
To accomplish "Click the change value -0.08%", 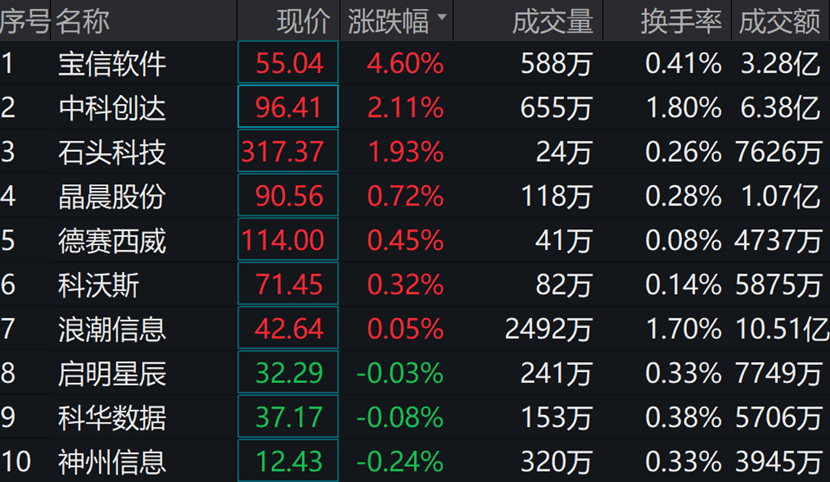I will [400, 417].
